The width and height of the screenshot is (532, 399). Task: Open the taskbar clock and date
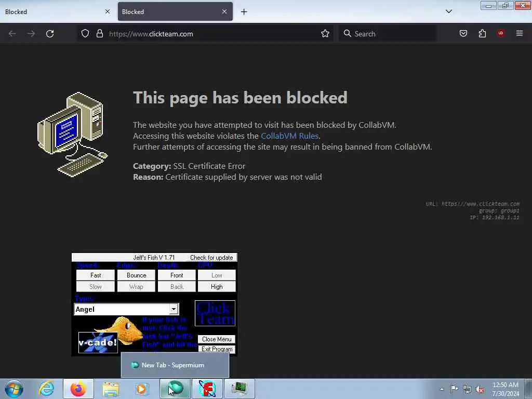tap(506, 389)
